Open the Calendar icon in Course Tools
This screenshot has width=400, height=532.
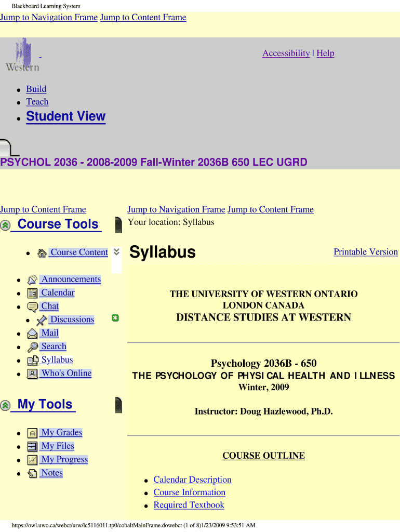pyautogui.click(x=32, y=293)
